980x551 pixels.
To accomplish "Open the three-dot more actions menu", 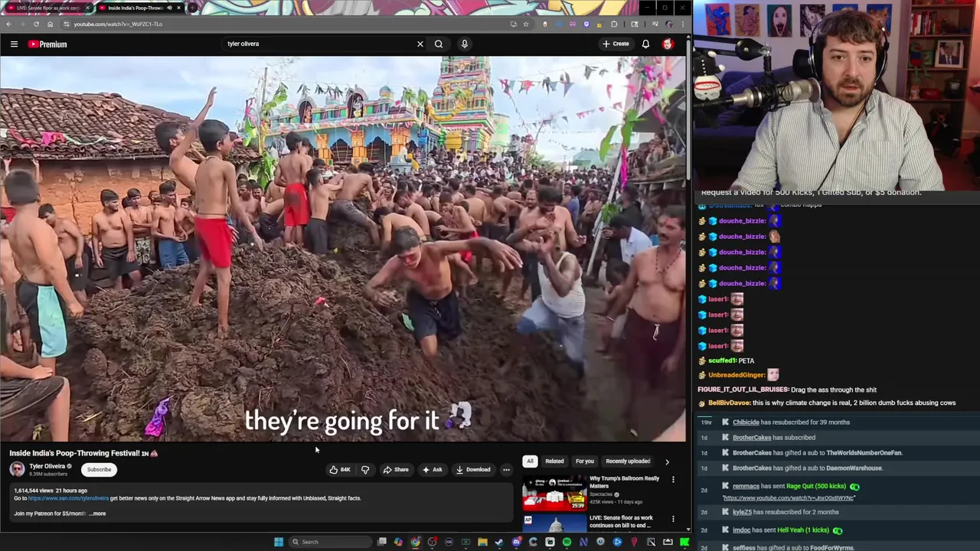I will (x=506, y=470).
